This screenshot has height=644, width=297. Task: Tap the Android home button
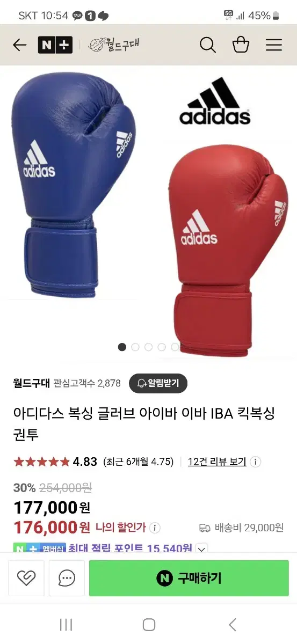point(149,624)
